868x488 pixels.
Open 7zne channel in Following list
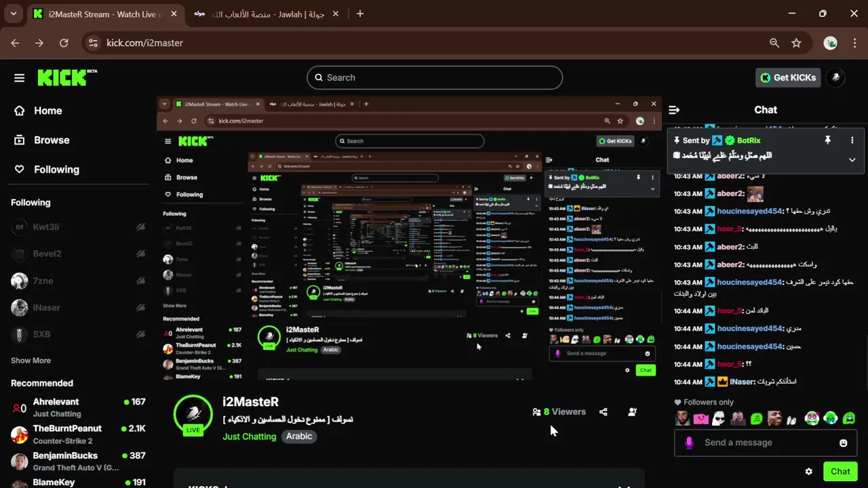coord(78,281)
